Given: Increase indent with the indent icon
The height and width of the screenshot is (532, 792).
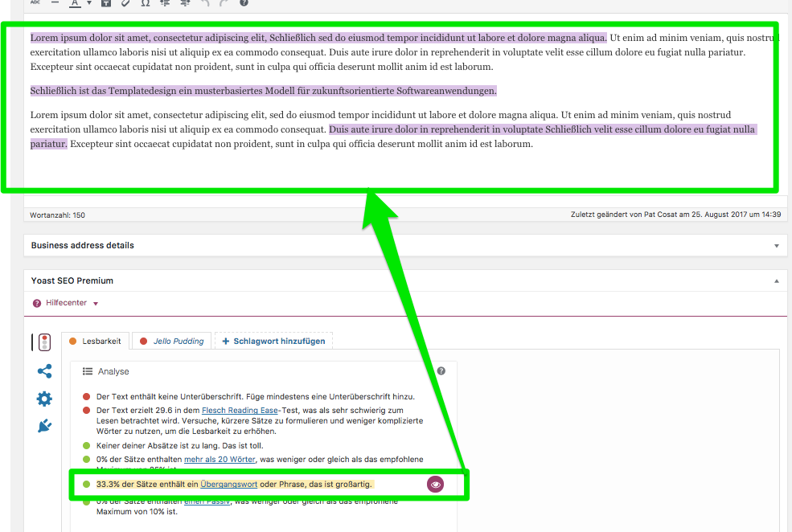Looking at the screenshot, I should click(x=185, y=2).
